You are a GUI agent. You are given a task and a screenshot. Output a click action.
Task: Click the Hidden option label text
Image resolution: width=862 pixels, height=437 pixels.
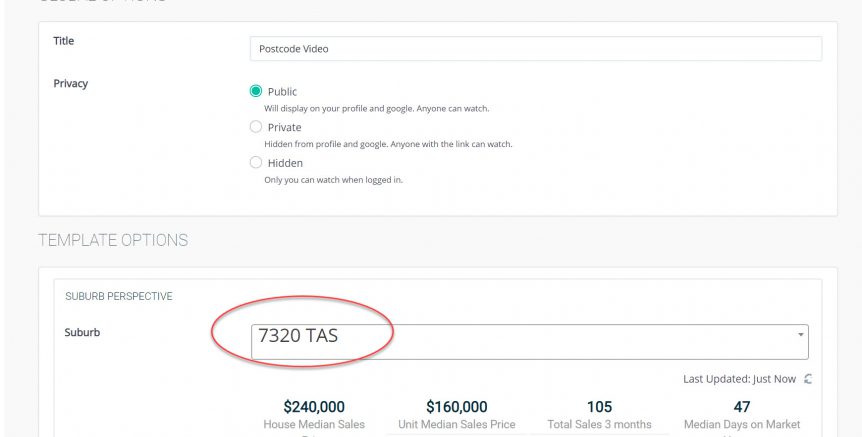pos(285,163)
